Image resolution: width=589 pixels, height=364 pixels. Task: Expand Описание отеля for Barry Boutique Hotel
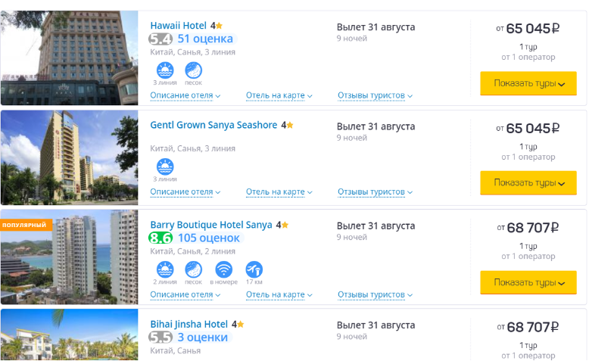[185, 294]
